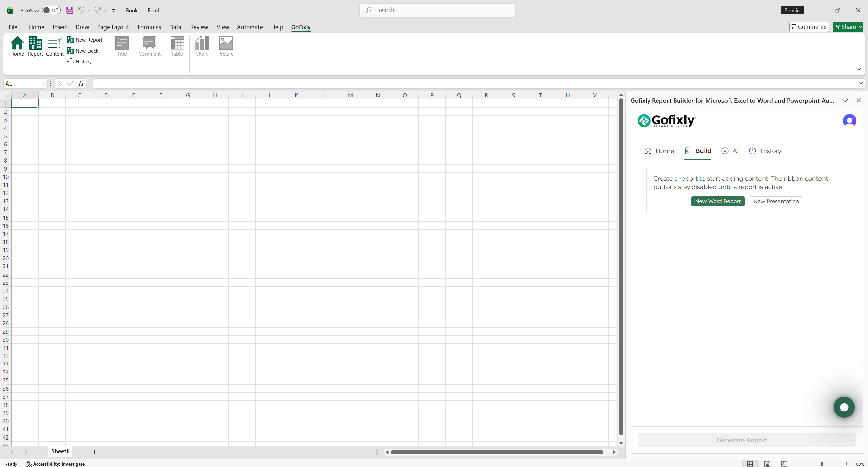Click New Deck in the ribbon
The image size is (868, 467).
(x=83, y=51)
